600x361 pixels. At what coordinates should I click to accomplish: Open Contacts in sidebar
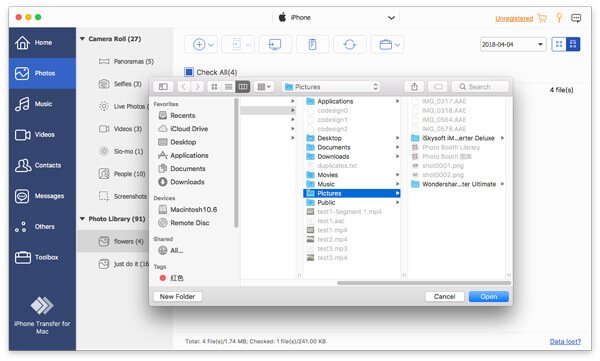(42, 165)
